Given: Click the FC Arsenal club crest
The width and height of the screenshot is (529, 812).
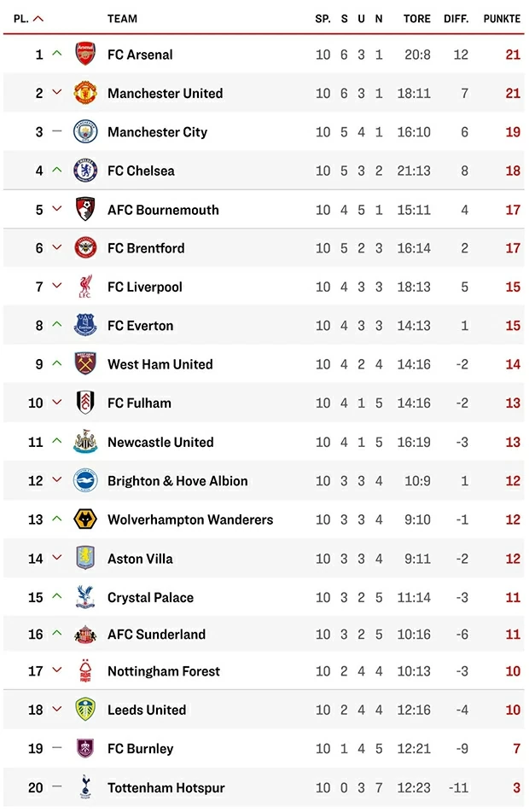Looking at the screenshot, I should point(85,55).
